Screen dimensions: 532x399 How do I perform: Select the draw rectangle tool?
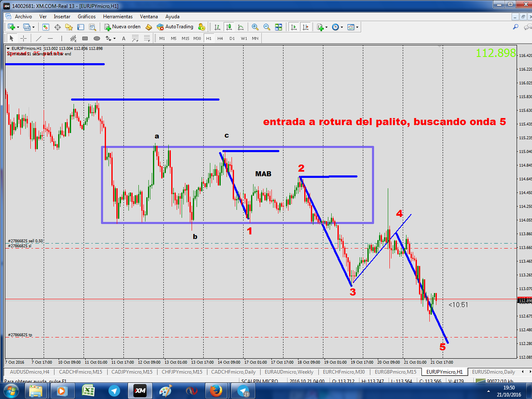point(85,38)
